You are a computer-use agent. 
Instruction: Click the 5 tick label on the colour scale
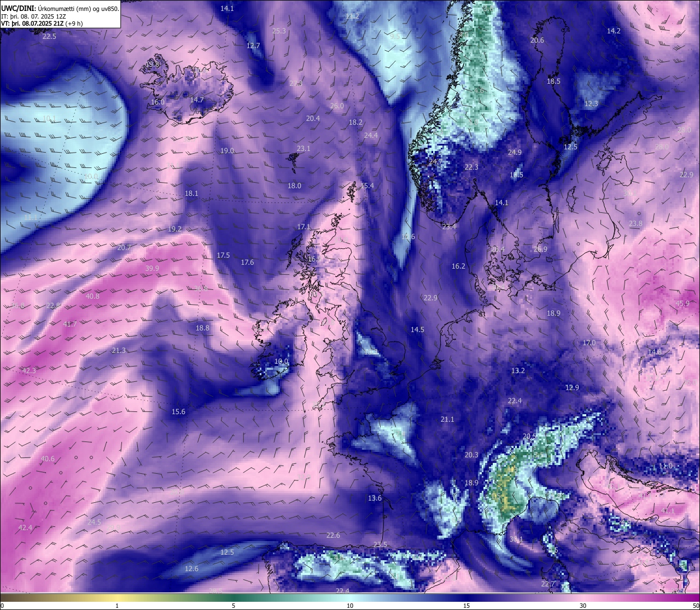[x=234, y=606]
